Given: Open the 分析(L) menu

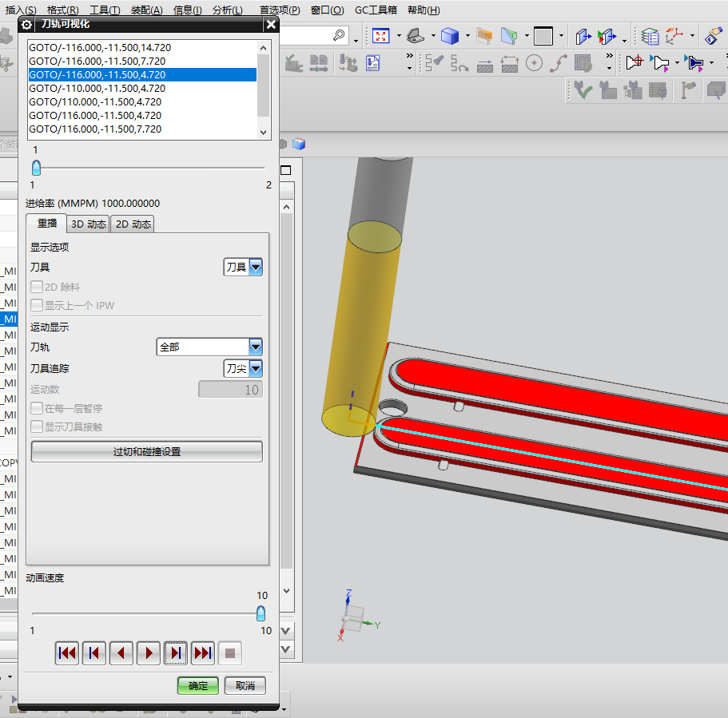Looking at the screenshot, I should 228,10.
